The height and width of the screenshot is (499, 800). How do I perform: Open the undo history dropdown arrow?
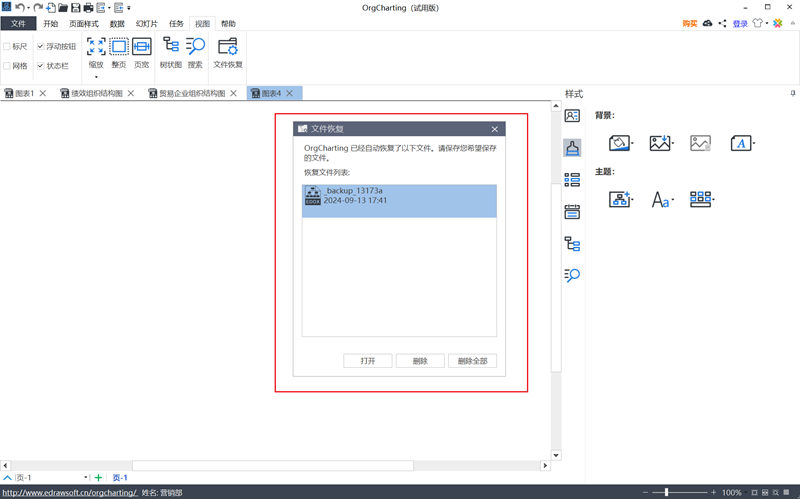click(x=28, y=8)
